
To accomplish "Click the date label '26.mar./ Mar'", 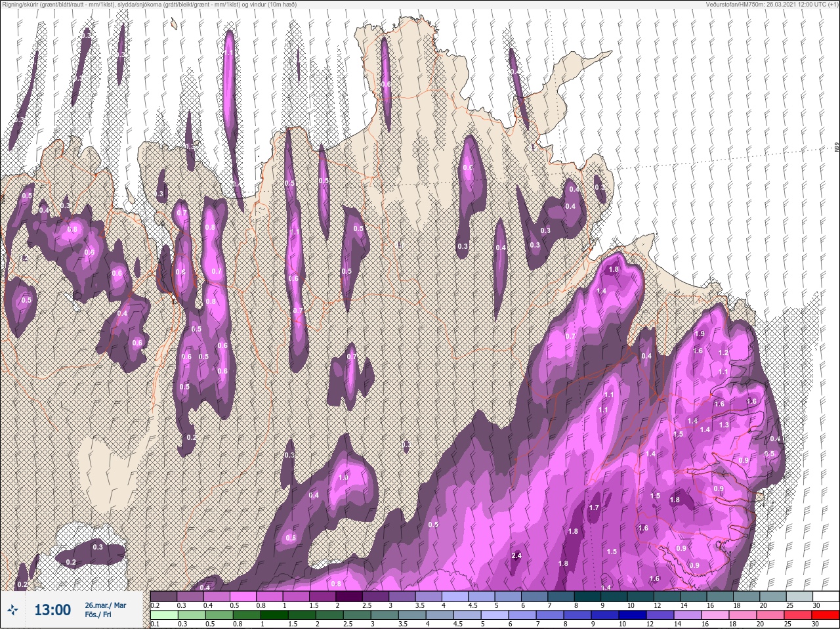I will tap(105, 605).
